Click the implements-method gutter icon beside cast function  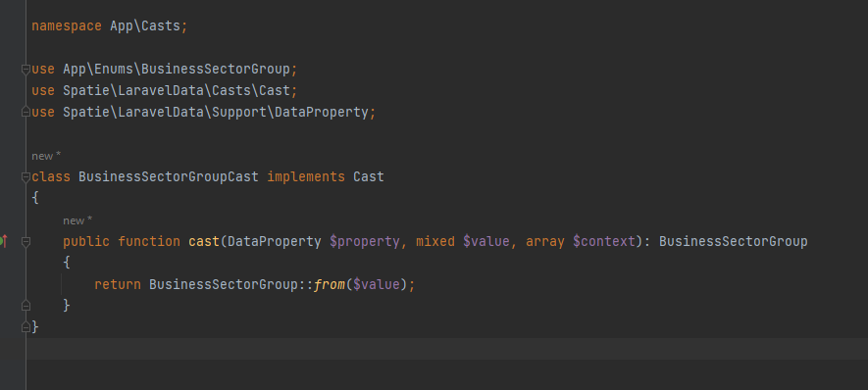click(3, 241)
